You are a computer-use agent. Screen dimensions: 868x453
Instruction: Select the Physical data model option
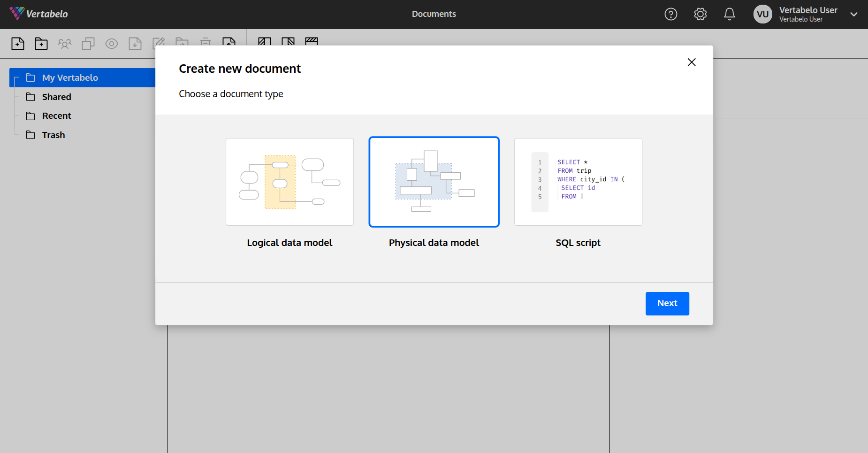434,182
